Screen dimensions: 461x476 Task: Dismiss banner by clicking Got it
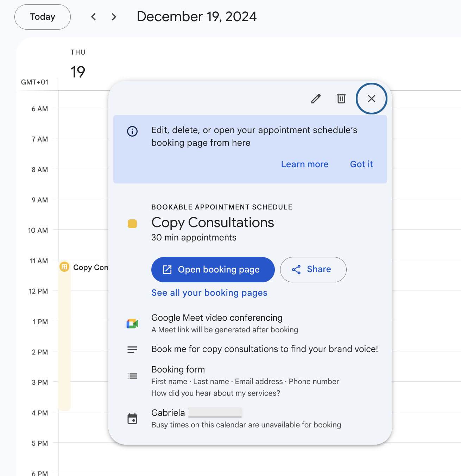[x=361, y=164]
